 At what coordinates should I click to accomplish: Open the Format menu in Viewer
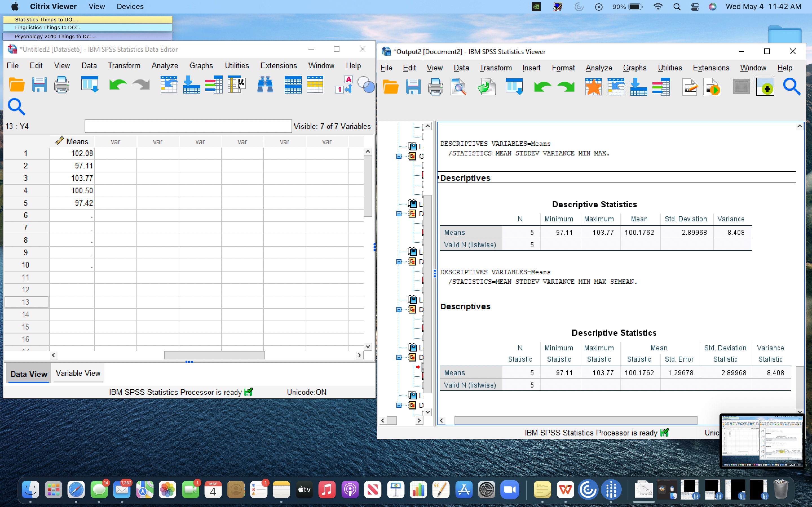563,68
